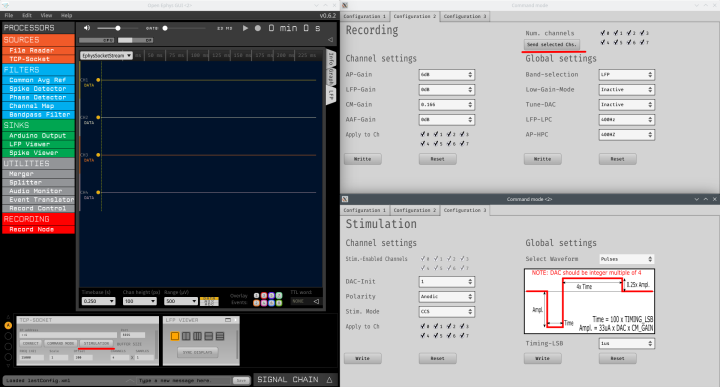Toggle channel 3 under Stimulation Apply to Ch
This screenshot has width=720, height=387.
coord(464,326)
